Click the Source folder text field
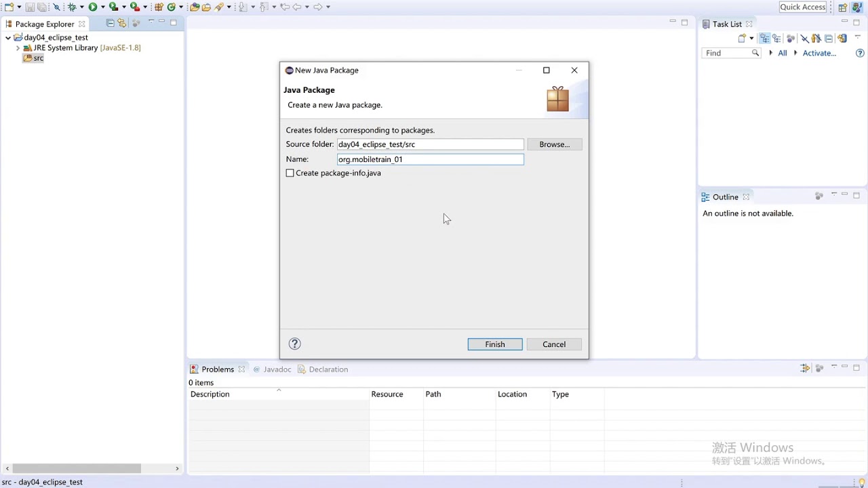This screenshot has height=488, width=868. point(431,144)
